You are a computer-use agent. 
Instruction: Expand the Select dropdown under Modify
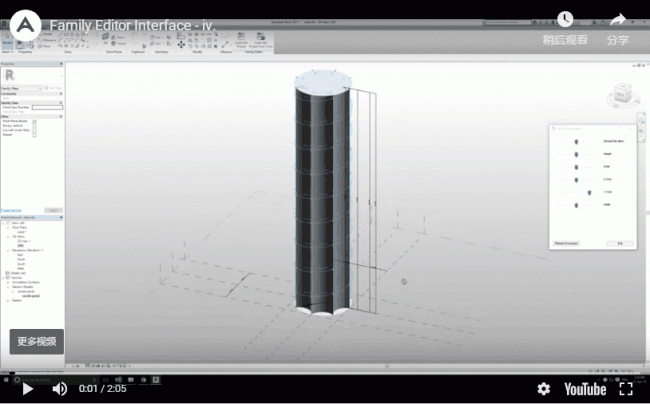(8, 52)
